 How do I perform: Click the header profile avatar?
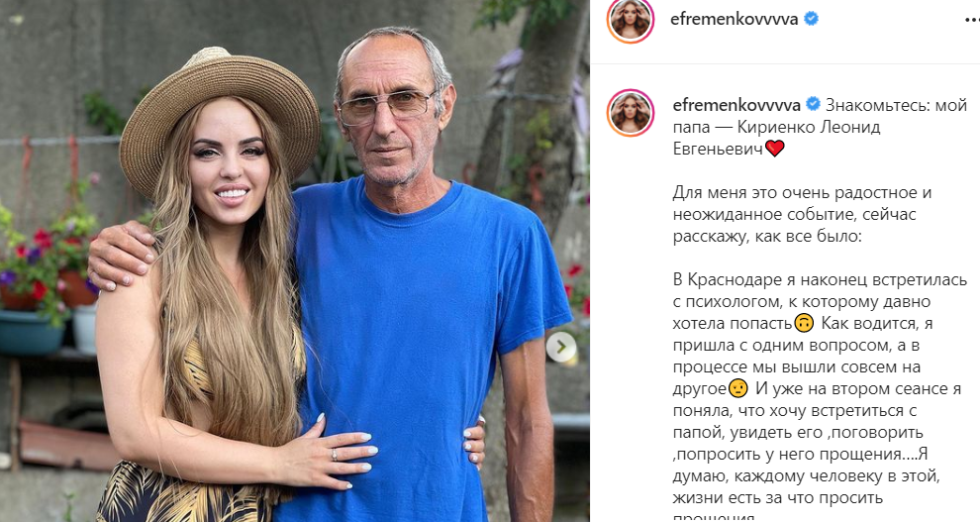pyautogui.click(x=630, y=20)
